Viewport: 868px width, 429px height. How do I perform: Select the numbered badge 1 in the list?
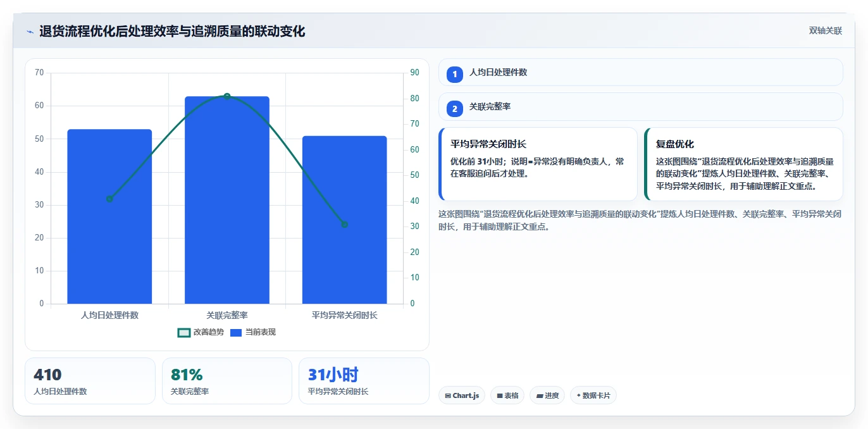tap(455, 74)
